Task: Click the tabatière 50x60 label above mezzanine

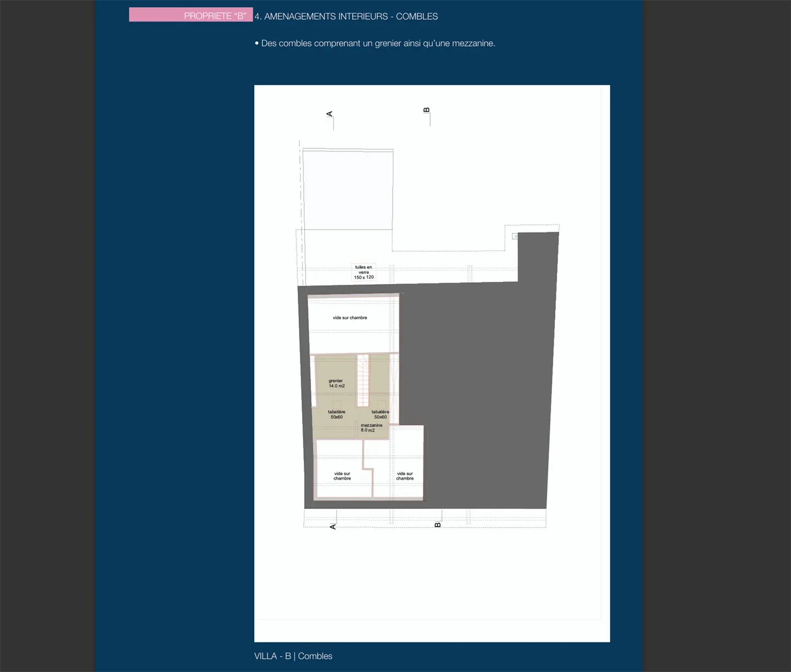Action: tap(380, 414)
